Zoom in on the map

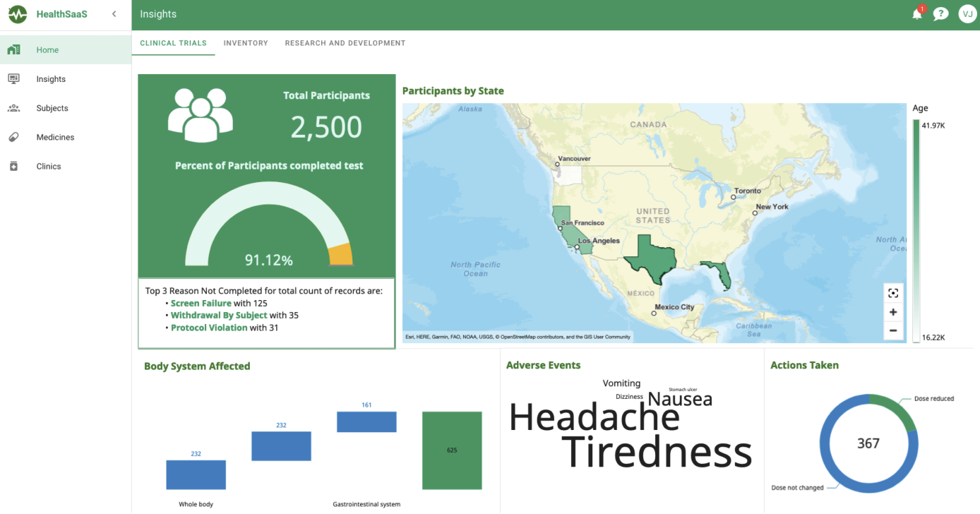(893, 312)
